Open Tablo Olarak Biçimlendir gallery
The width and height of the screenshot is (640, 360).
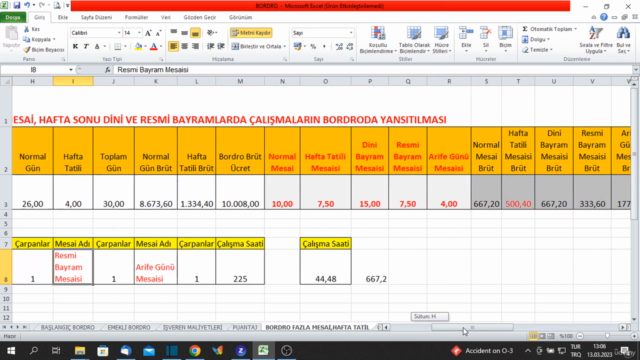point(414,40)
